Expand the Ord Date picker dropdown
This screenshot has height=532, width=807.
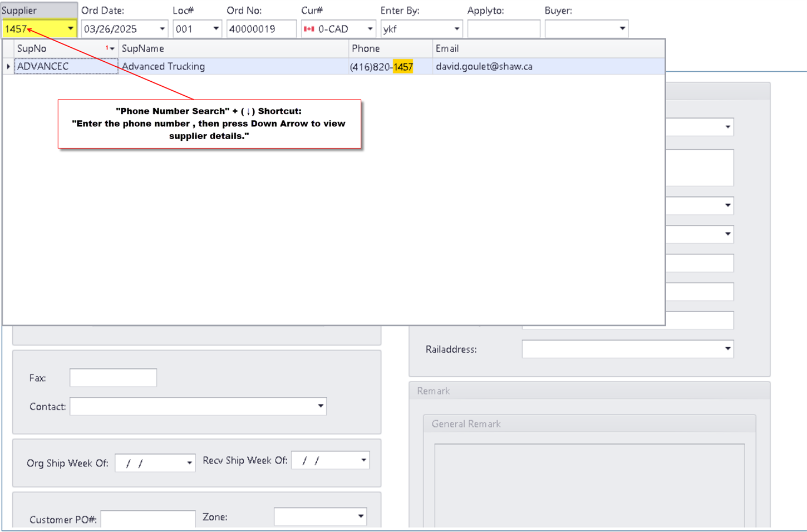click(x=162, y=29)
